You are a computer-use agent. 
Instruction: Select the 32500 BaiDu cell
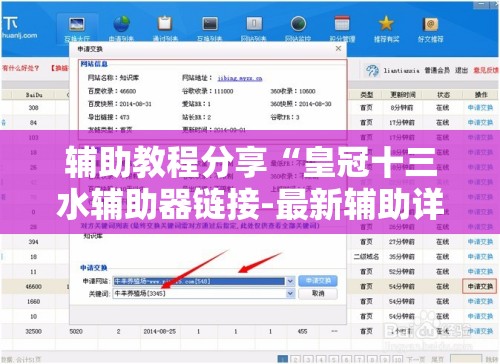point(34,331)
